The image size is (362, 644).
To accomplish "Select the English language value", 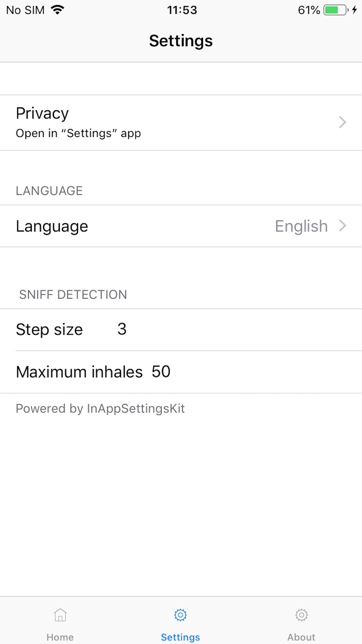I will coord(301,226).
